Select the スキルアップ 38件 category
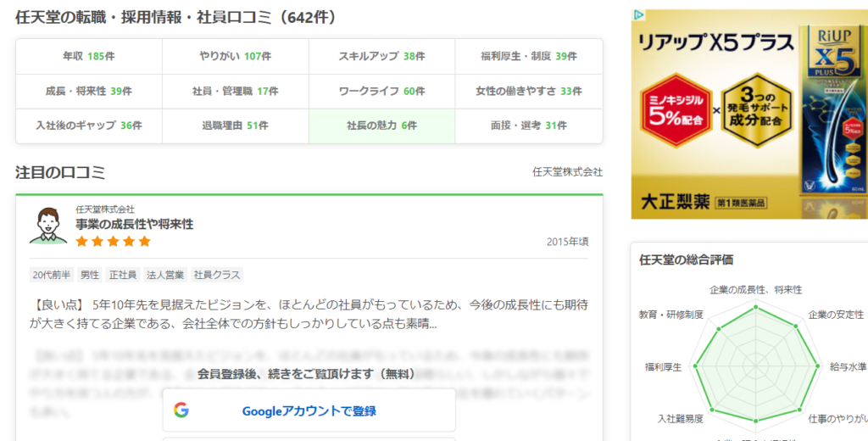The image size is (868, 441). pyautogui.click(x=382, y=56)
